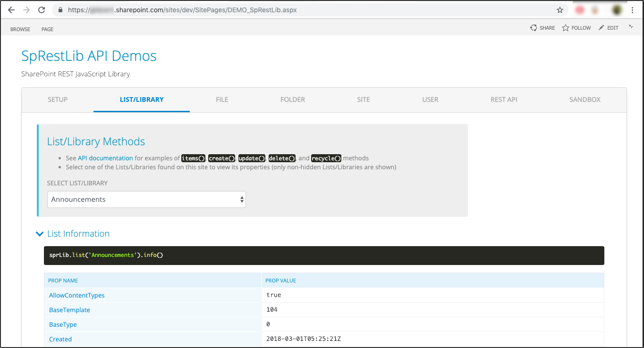Click the SELECT LIST/LIBRARY label
644x348 pixels.
tap(77, 183)
